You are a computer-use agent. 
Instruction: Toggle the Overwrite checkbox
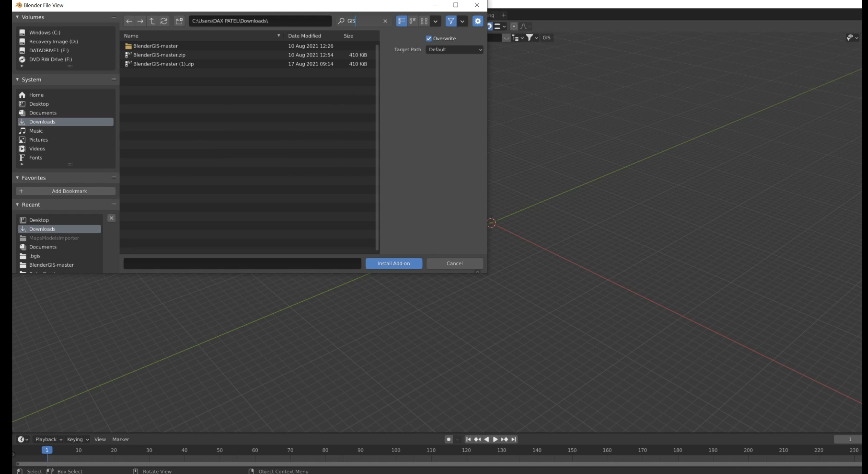coord(428,38)
